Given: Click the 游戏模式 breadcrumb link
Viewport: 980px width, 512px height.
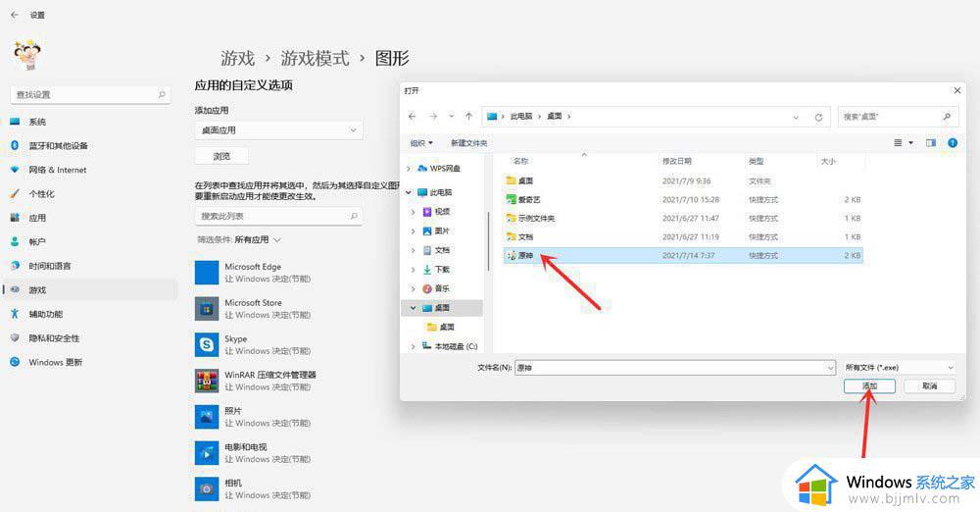Looking at the screenshot, I should [x=315, y=58].
